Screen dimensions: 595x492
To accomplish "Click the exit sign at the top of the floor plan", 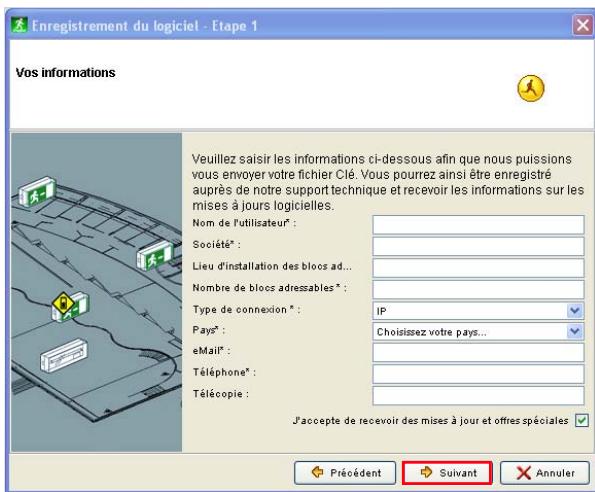I will [38, 192].
